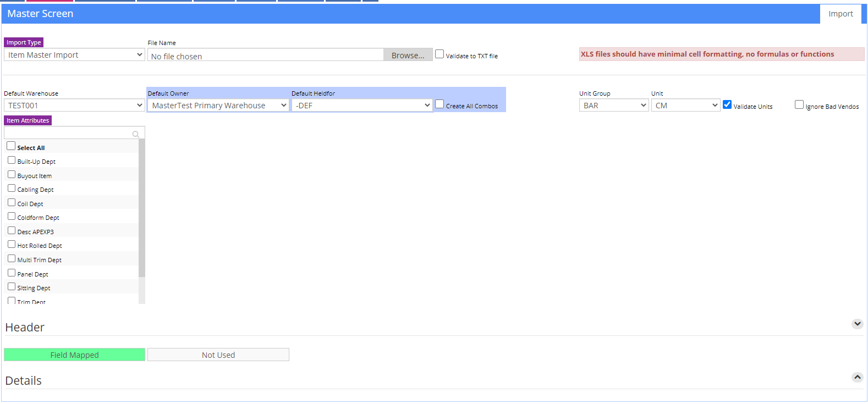Click the XLS files formatting warning
Image resolution: width=868 pixels, height=404 pixels.
pyautogui.click(x=722, y=54)
